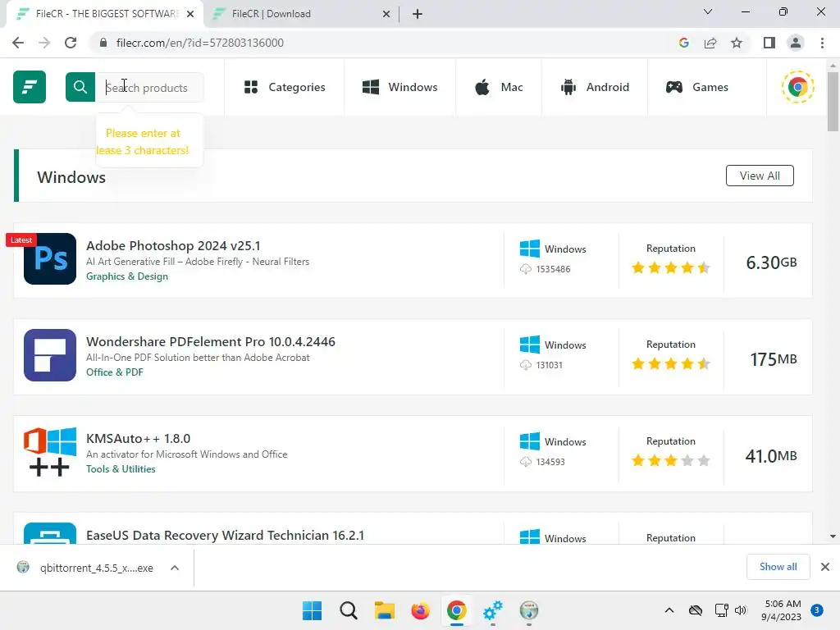Close the first FileCR tab
840x630 pixels.
190,14
